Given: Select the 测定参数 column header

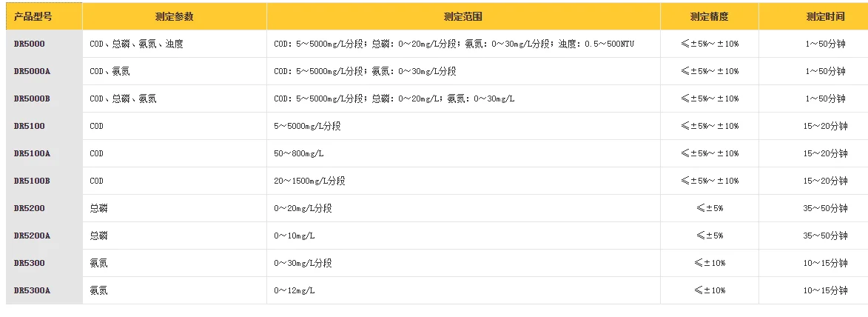Looking at the screenshot, I should coord(175,16).
